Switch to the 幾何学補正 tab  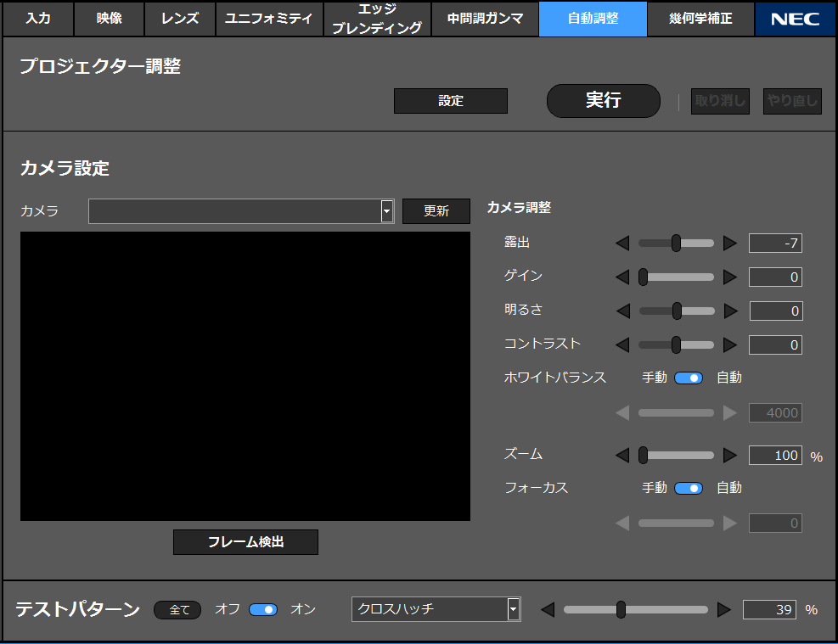[x=700, y=19]
